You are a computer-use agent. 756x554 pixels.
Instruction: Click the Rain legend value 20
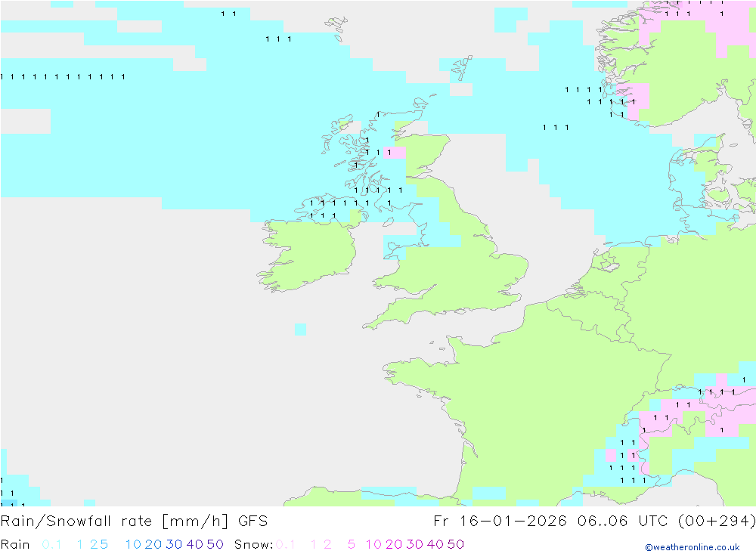coord(153,544)
